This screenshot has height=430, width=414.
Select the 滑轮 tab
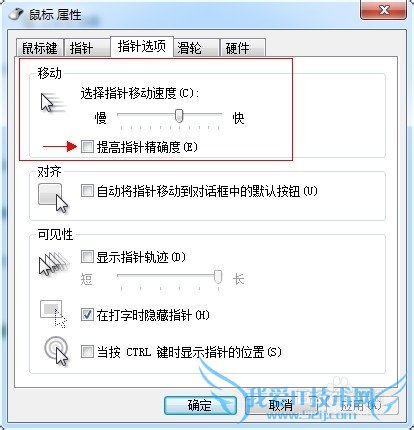pos(196,48)
